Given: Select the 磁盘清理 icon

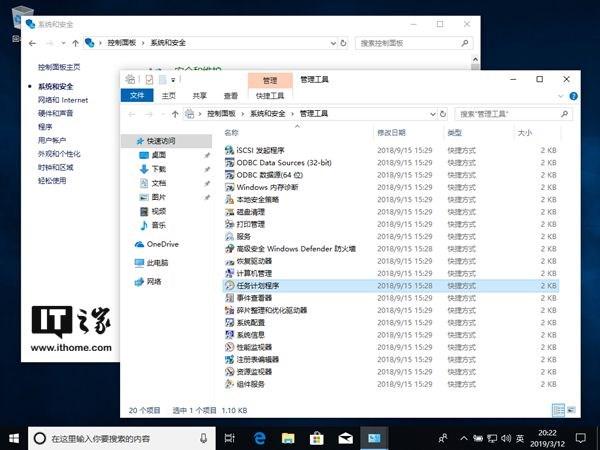Looking at the screenshot, I should coord(229,212).
